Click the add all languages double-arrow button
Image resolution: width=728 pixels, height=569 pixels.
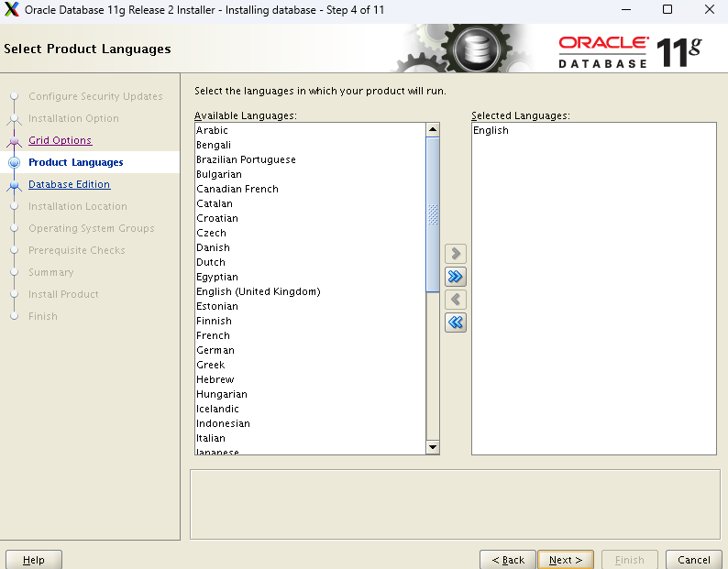[456, 277]
